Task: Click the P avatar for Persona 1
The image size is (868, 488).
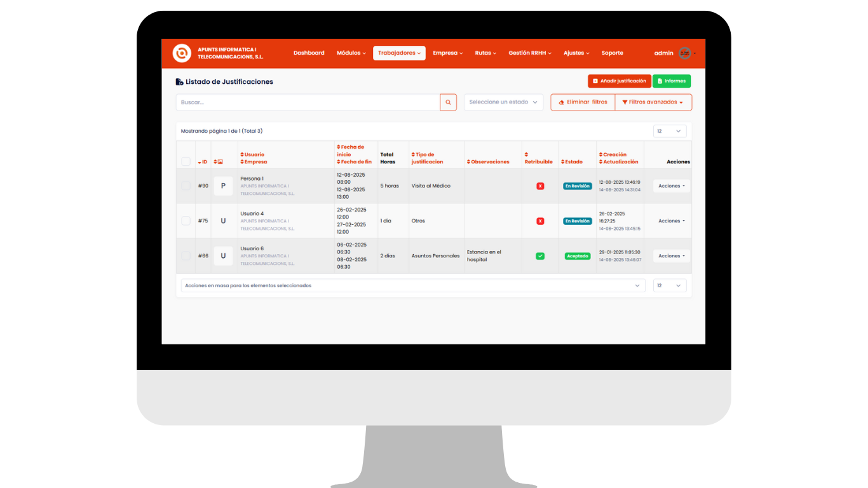Action: pos(223,186)
